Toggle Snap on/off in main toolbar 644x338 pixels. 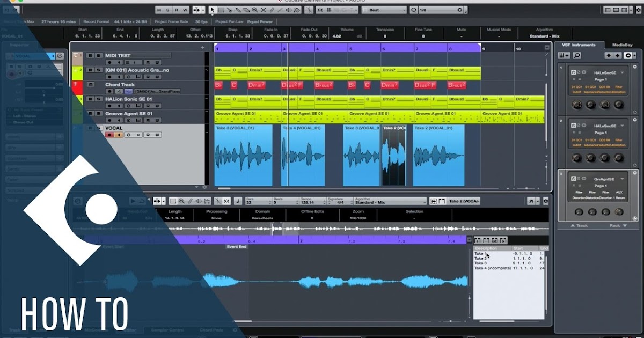(320, 10)
